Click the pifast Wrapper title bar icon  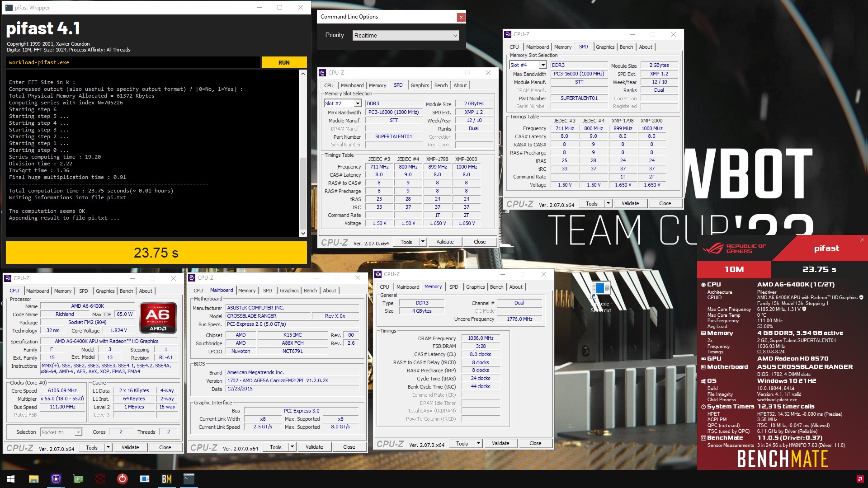(9, 8)
